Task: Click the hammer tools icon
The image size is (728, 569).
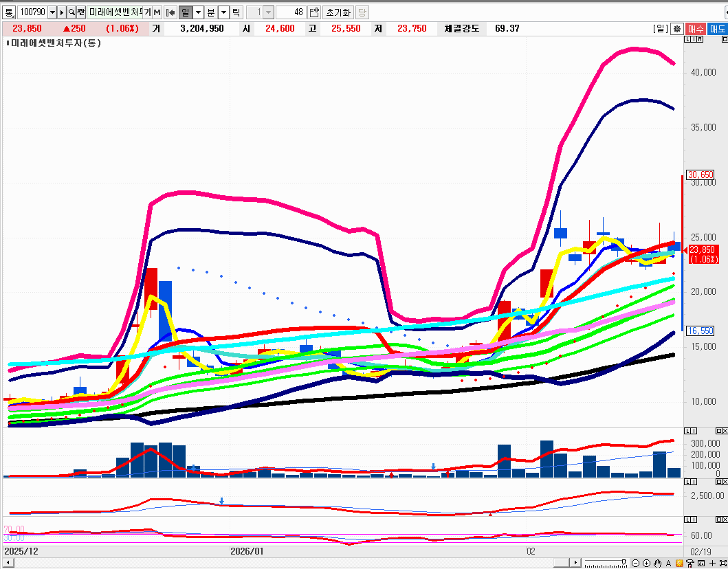Action: (690, 564)
